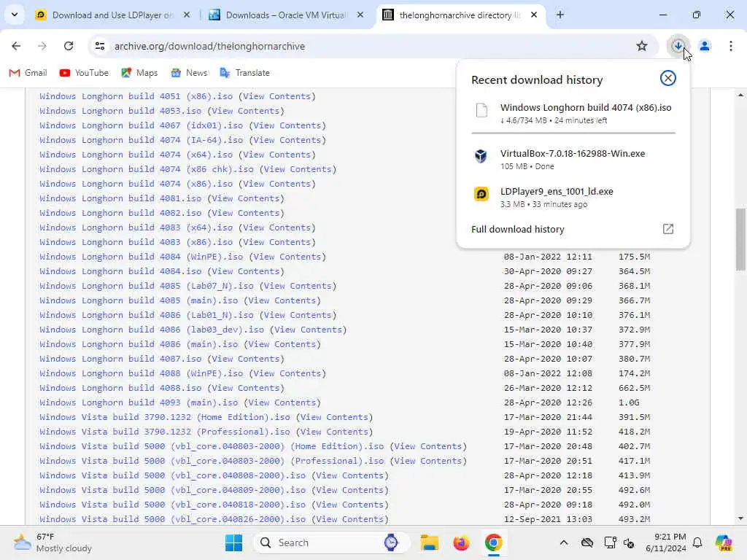Open full download history external link icon
747x560 pixels.
[668, 229]
